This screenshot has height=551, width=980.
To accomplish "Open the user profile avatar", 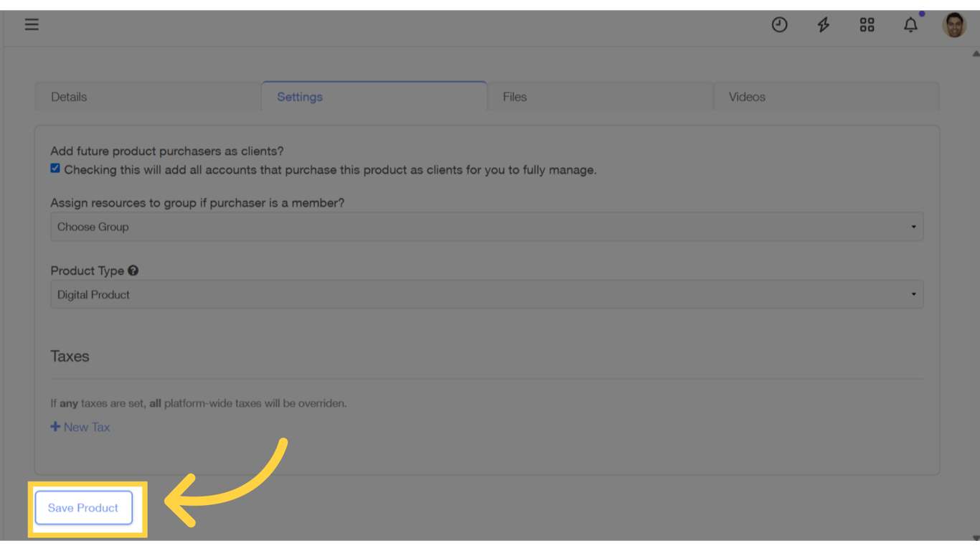I will tap(954, 25).
